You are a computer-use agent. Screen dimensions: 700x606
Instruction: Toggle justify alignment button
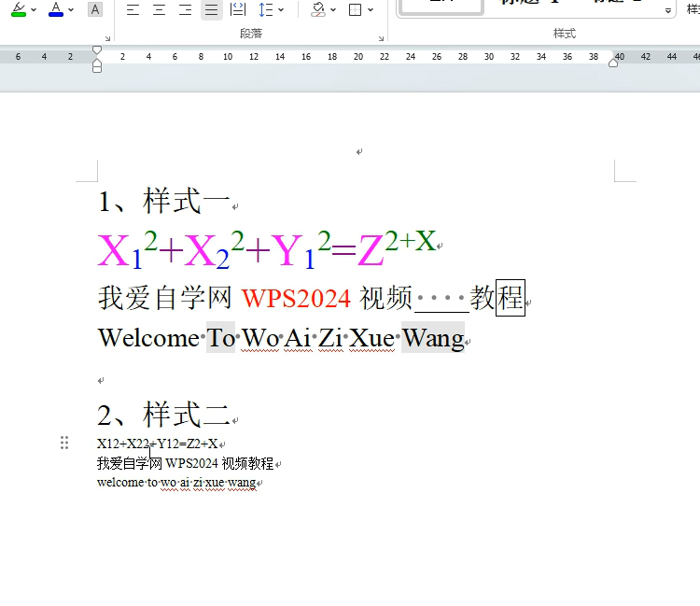coord(212,9)
